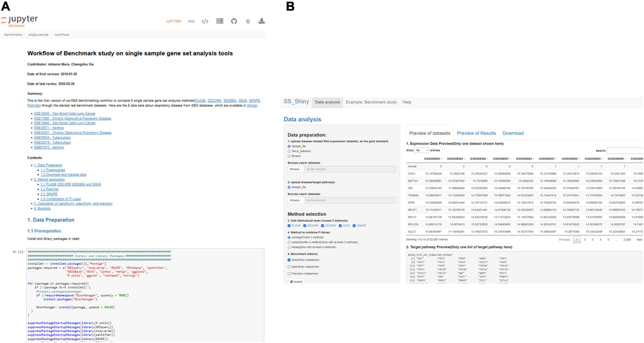Image resolution: width=644 pixels, height=343 pixels.
Task: Click the Submit button
Action: click(x=296, y=282)
